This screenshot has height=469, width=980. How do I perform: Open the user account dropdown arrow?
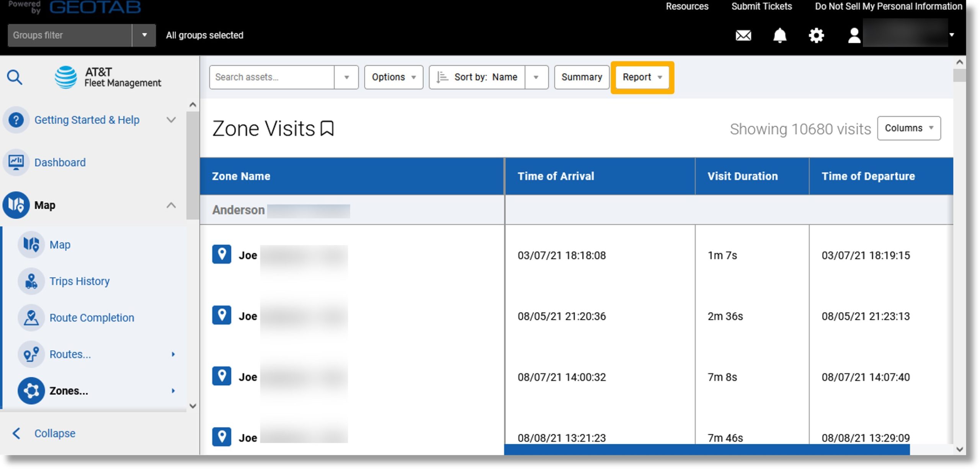952,35
